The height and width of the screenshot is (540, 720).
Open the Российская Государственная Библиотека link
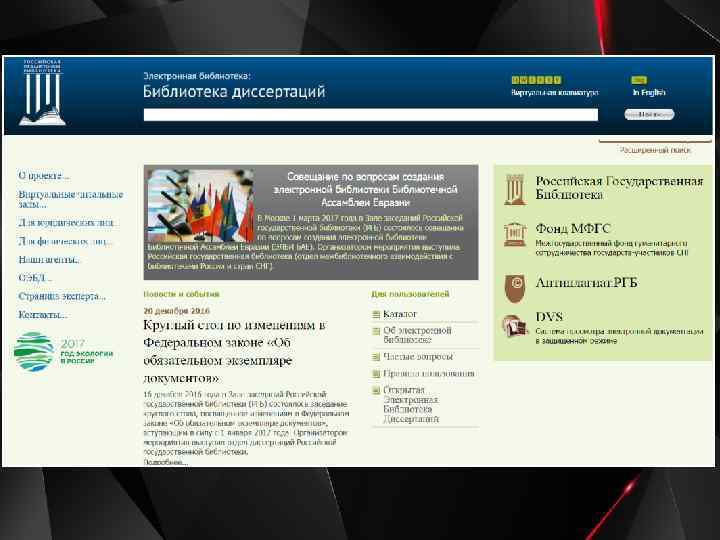point(619,188)
